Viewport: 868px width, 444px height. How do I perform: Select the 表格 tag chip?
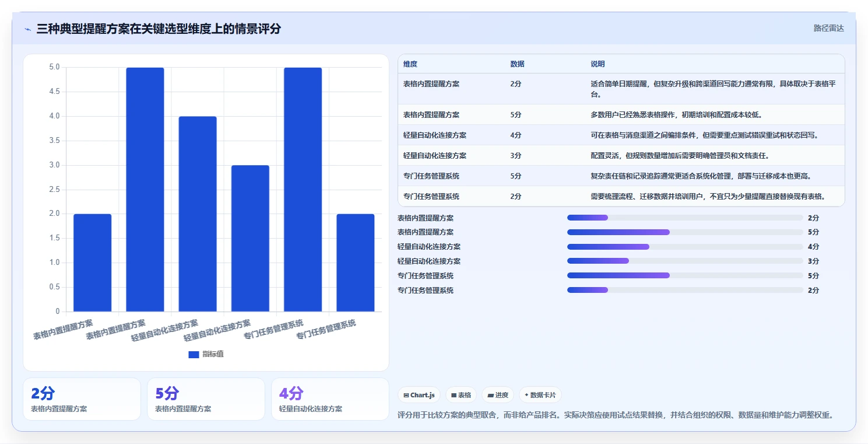click(x=461, y=395)
